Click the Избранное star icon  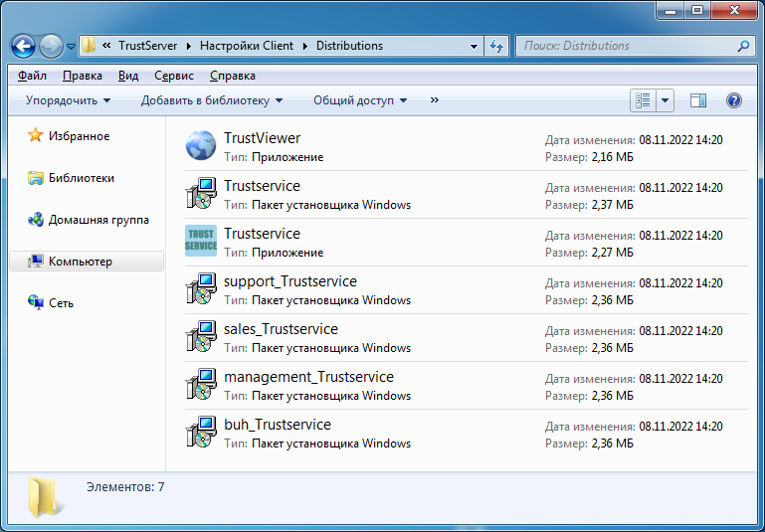point(35,135)
